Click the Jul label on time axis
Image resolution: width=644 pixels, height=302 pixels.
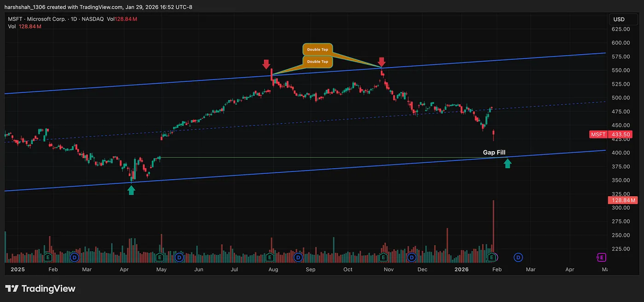[234, 269]
